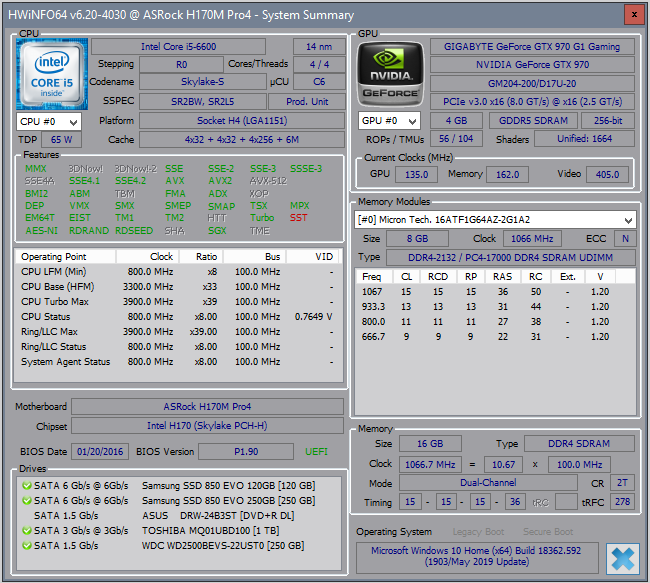Click the BIOS date 01/20/2016 field
Image resolution: width=650 pixels, height=583 pixels.
pos(100,452)
